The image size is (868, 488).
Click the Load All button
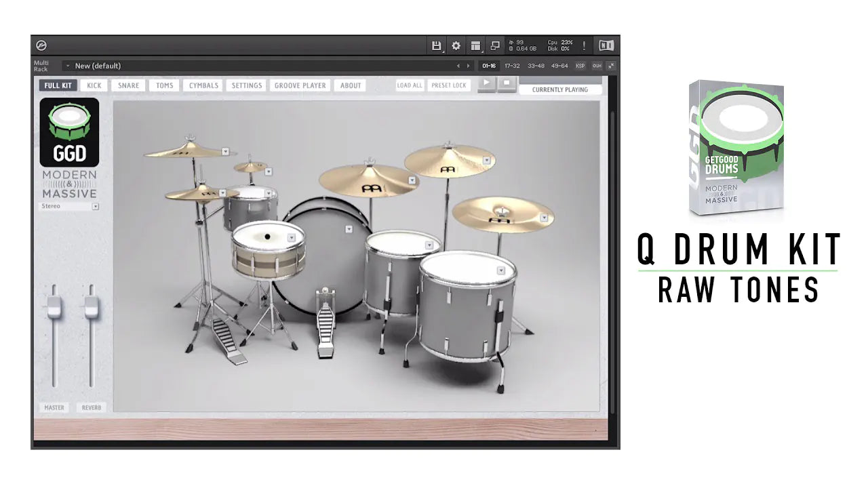[x=410, y=85]
